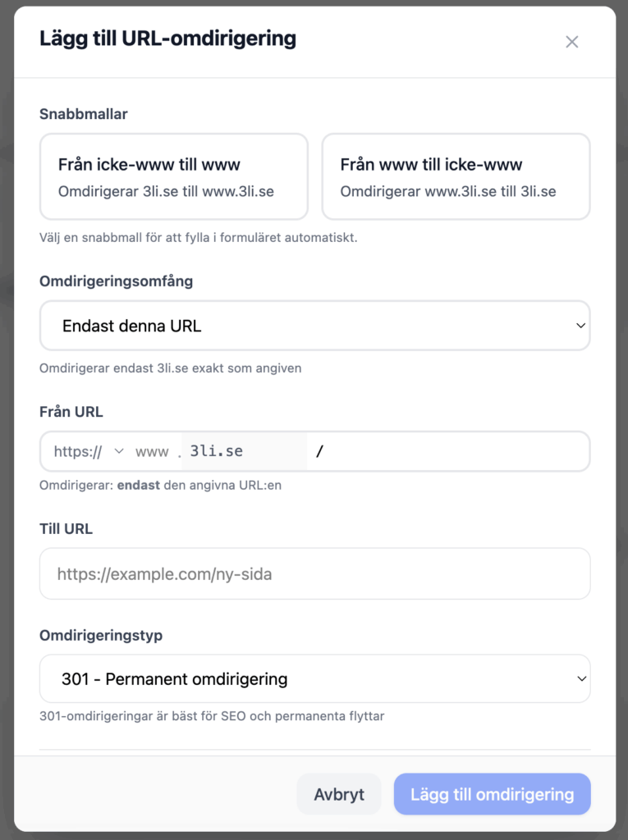Click the 'Från URL' field label

point(71,412)
